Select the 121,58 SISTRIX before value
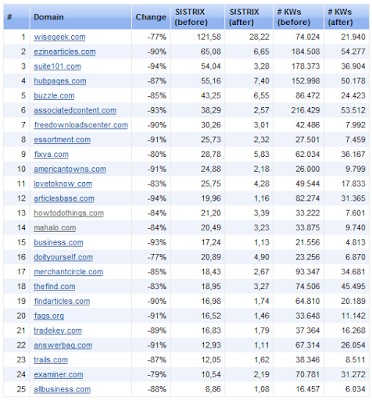 click(x=209, y=37)
